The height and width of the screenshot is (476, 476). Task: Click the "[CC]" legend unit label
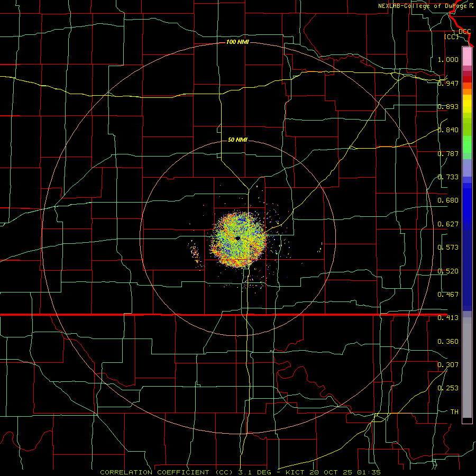coord(452,36)
